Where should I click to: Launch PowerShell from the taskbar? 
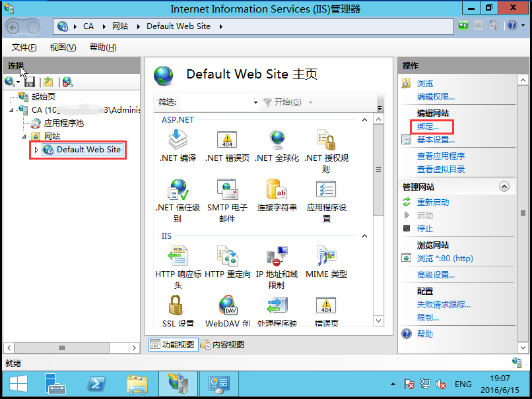point(97,383)
